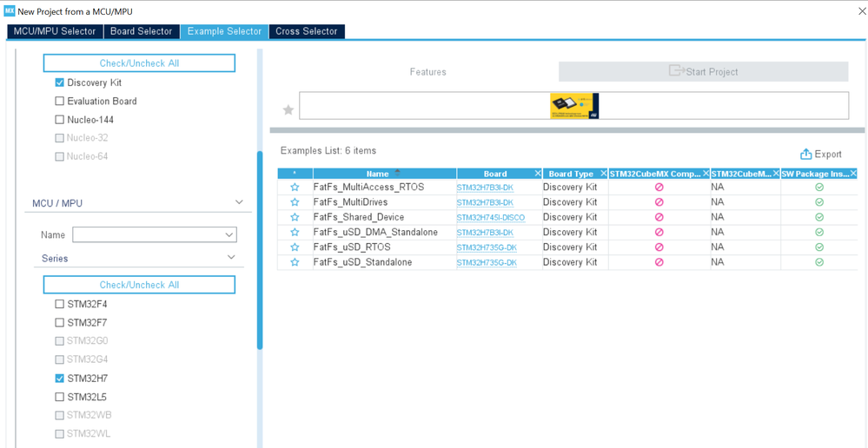This screenshot has height=448, width=868.
Task: Click installed checkmark in FatFs_Shared_Device row
Action: point(819,217)
